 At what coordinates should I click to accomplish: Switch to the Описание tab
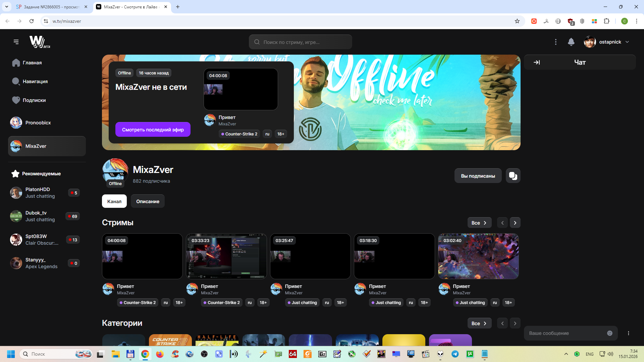(x=148, y=201)
